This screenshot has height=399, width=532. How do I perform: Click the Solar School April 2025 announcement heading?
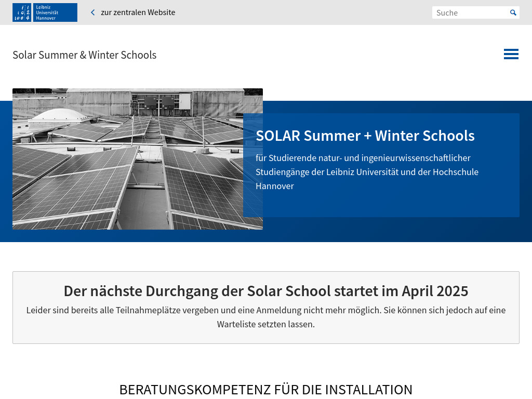click(x=265, y=291)
